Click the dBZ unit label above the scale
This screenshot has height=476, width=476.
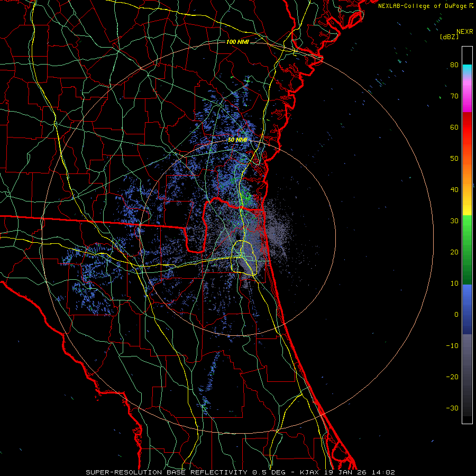coord(449,37)
